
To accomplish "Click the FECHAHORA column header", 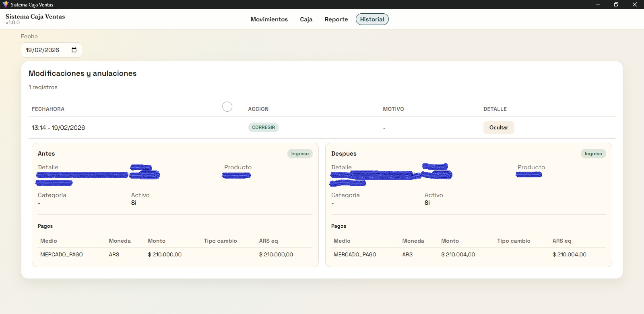I will pyautogui.click(x=48, y=109).
